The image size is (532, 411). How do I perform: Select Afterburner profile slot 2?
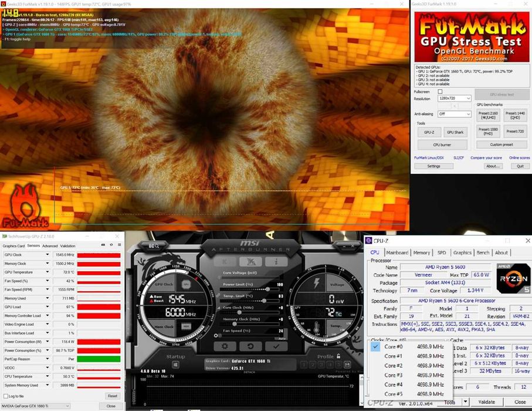[x=313, y=365]
